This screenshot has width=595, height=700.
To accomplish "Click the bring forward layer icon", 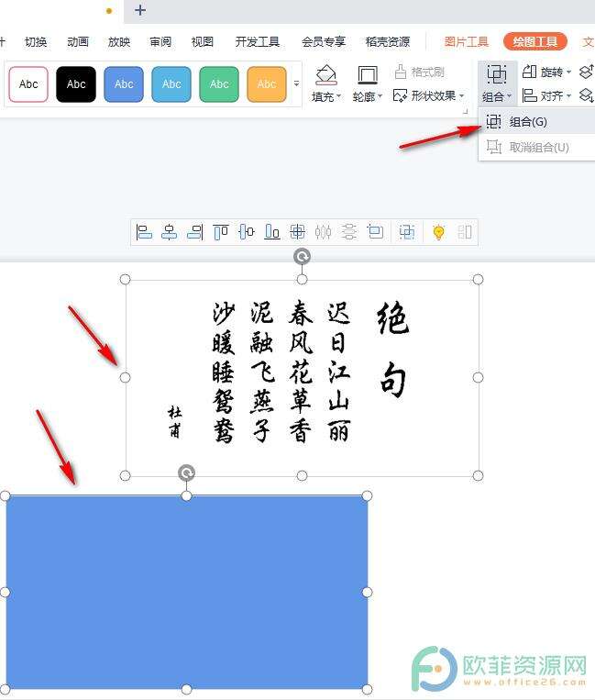I will click(586, 72).
